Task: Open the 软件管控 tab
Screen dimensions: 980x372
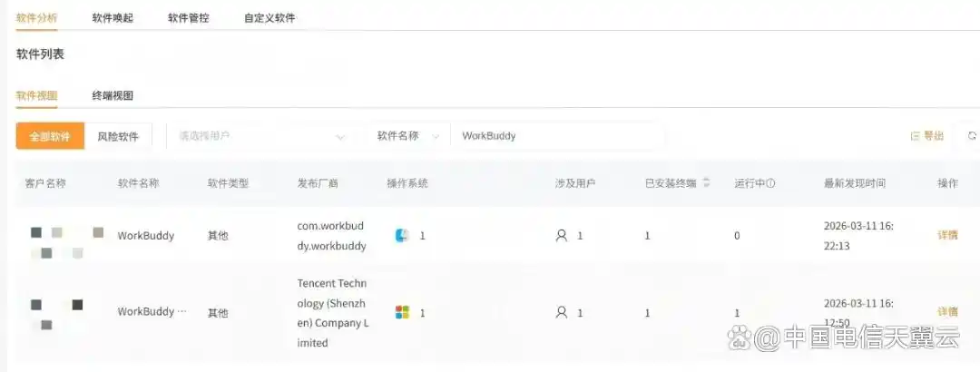Action: [x=188, y=18]
